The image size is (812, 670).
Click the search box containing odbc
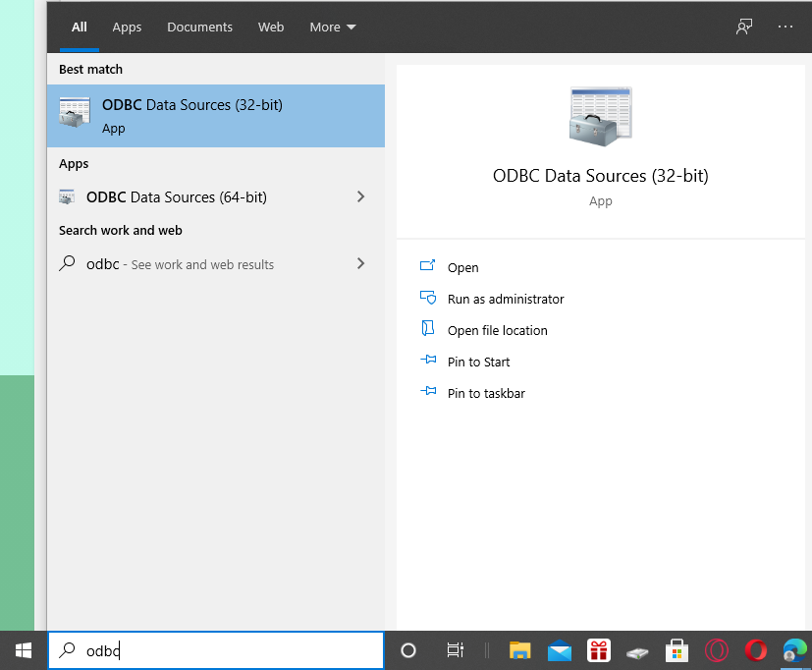226,650
